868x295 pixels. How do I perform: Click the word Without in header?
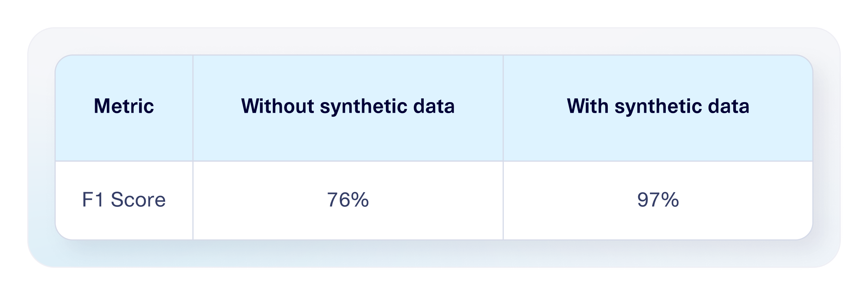[278, 106]
